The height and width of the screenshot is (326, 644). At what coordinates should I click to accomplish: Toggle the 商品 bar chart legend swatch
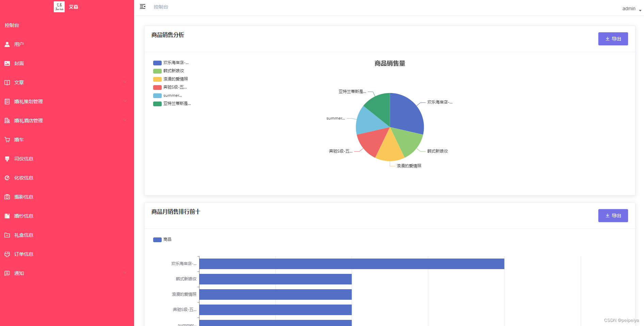(157, 240)
